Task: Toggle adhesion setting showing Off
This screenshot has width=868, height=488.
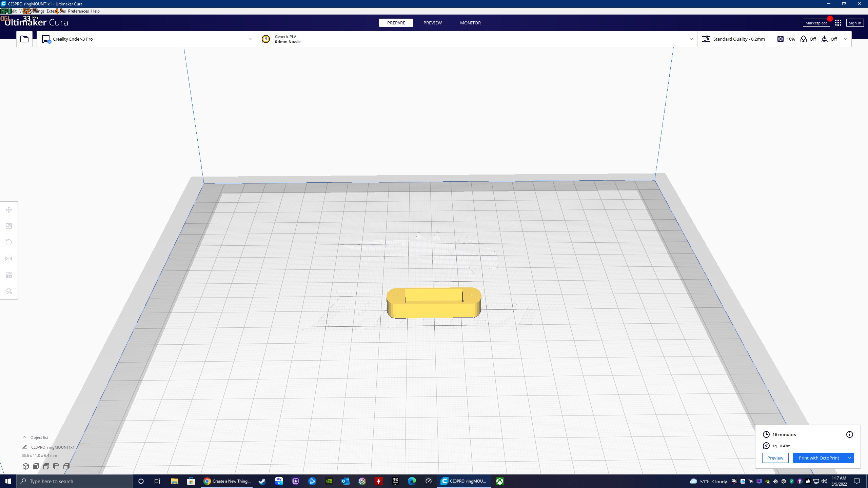Action: pyautogui.click(x=829, y=39)
